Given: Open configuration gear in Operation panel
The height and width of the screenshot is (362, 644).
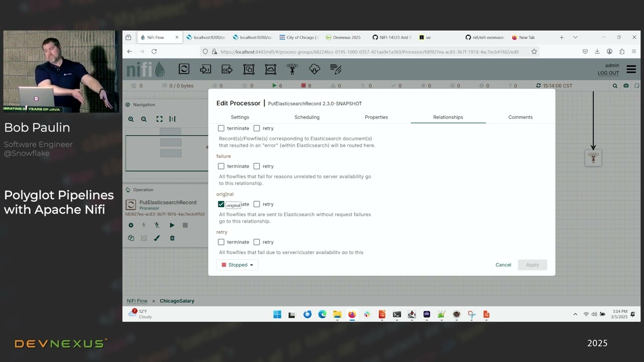Looking at the screenshot, I should 131,225.
